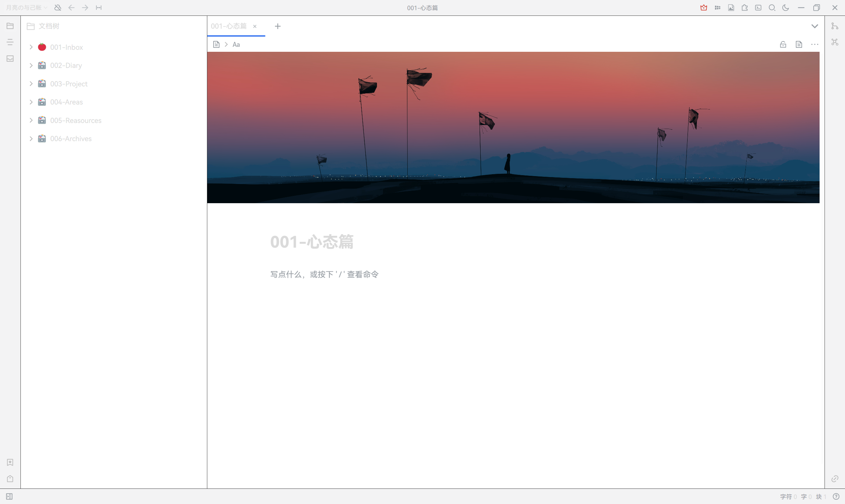The width and height of the screenshot is (845, 504).
Task: Toggle document edit lock icon
Action: pos(783,45)
